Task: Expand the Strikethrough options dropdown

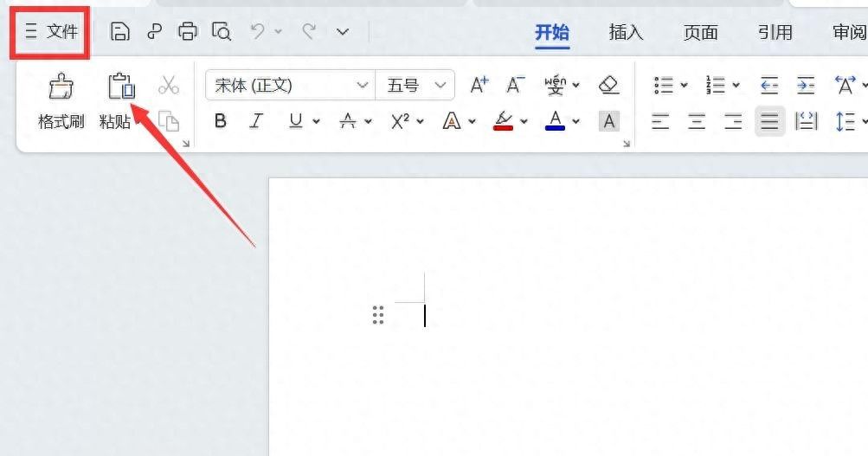Action: pyautogui.click(x=368, y=121)
